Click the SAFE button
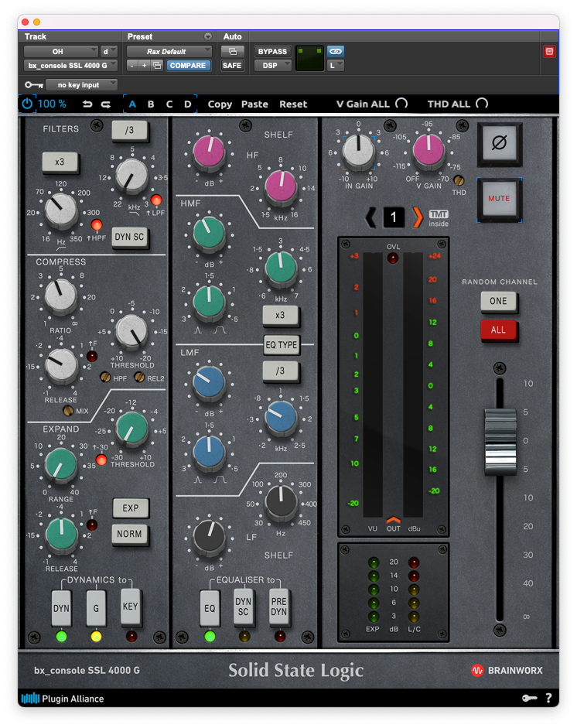The width and height of the screenshot is (577, 728). tap(232, 66)
